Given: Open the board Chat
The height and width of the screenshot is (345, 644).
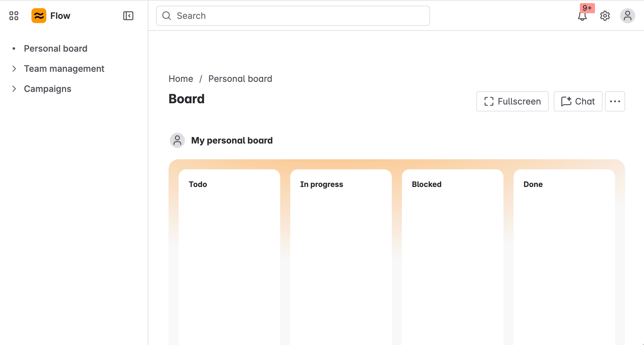Looking at the screenshot, I should tap(578, 101).
